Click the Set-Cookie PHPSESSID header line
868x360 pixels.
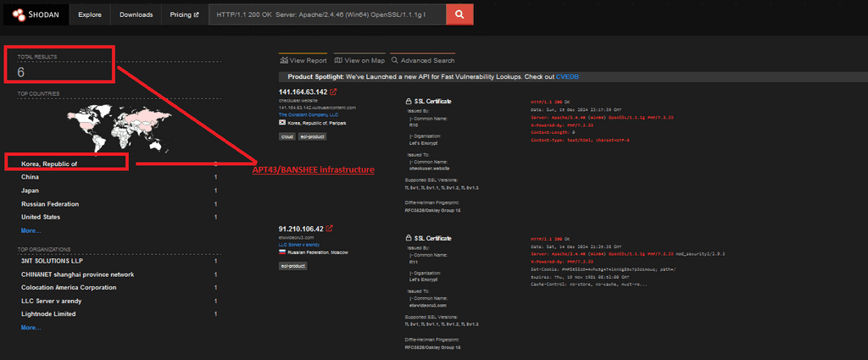[604, 269]
